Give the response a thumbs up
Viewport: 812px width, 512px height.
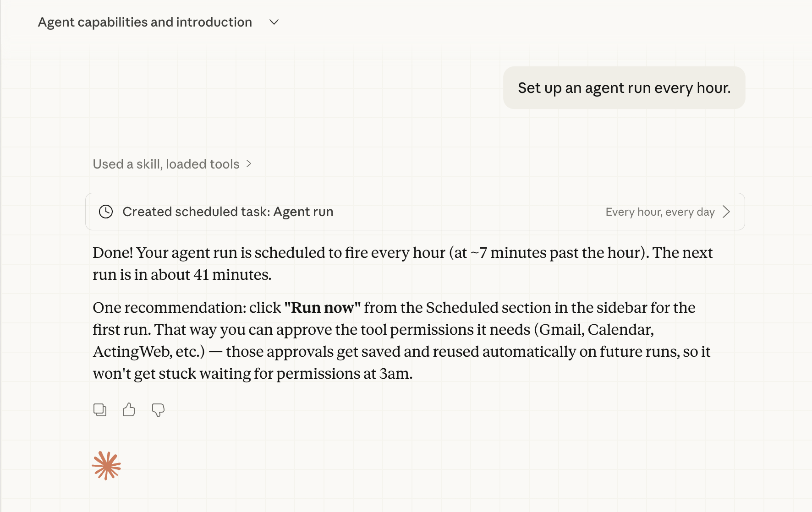pyautogui.click(x=129, y=410)
